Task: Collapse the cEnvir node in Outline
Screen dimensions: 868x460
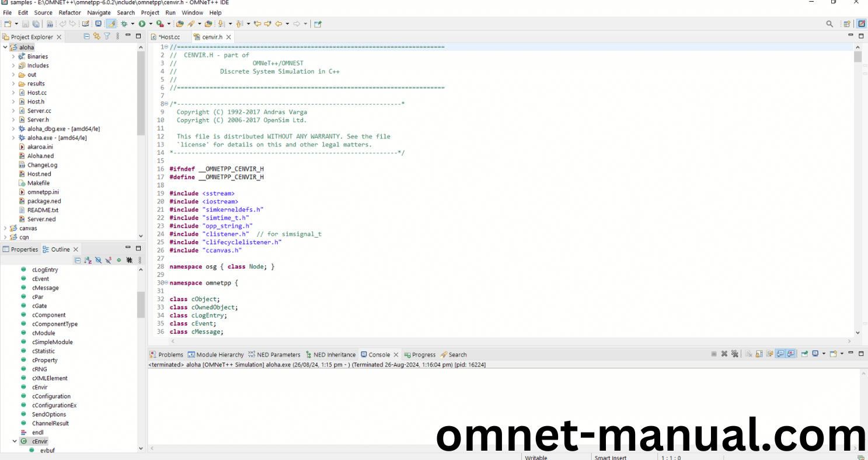Action: pyautogui.click(x=15, y=441)
